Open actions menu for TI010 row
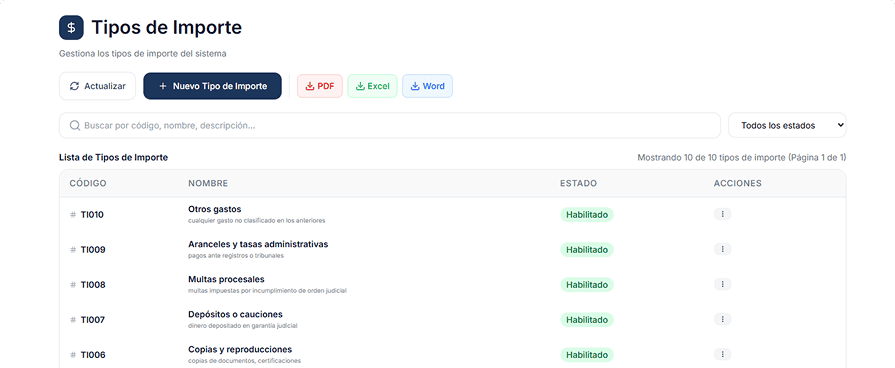 coord(722,214)
